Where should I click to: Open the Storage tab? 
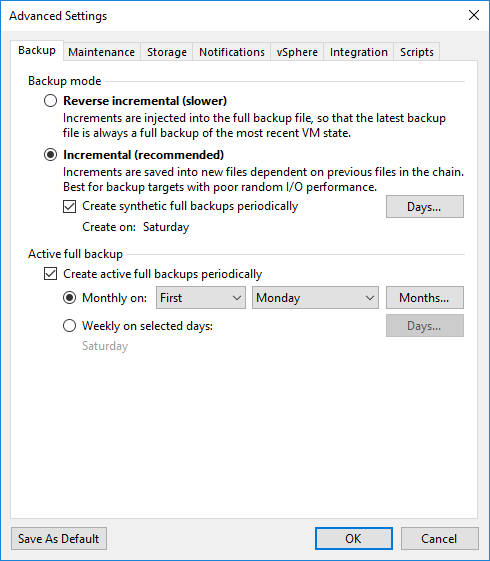167,52
